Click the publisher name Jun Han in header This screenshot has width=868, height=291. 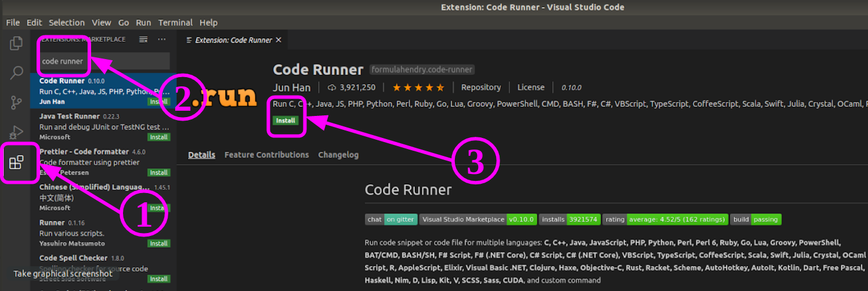pos(292,88)
